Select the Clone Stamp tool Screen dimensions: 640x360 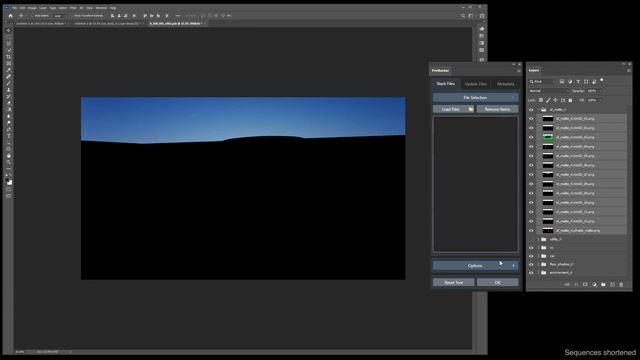coord(9,90)
